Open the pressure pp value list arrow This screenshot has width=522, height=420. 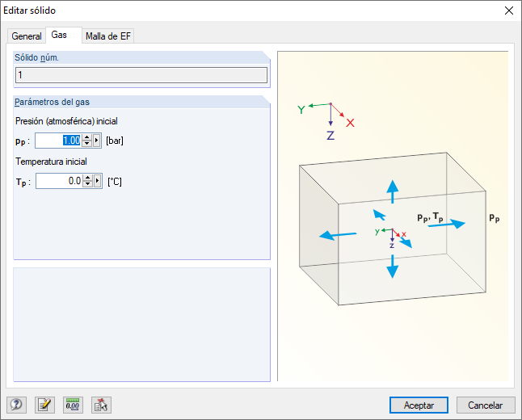coord(96,141)
